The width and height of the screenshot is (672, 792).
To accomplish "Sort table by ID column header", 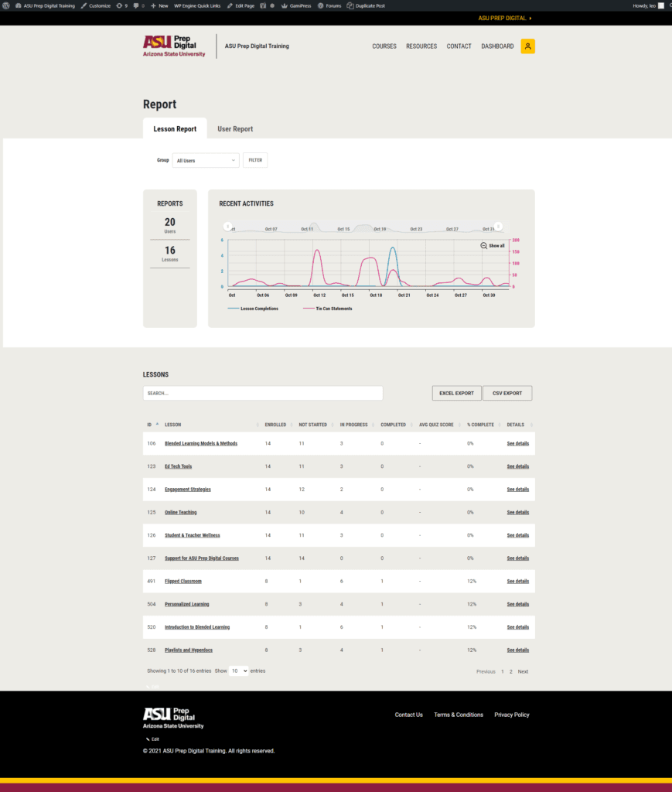I will coord(150,425).
